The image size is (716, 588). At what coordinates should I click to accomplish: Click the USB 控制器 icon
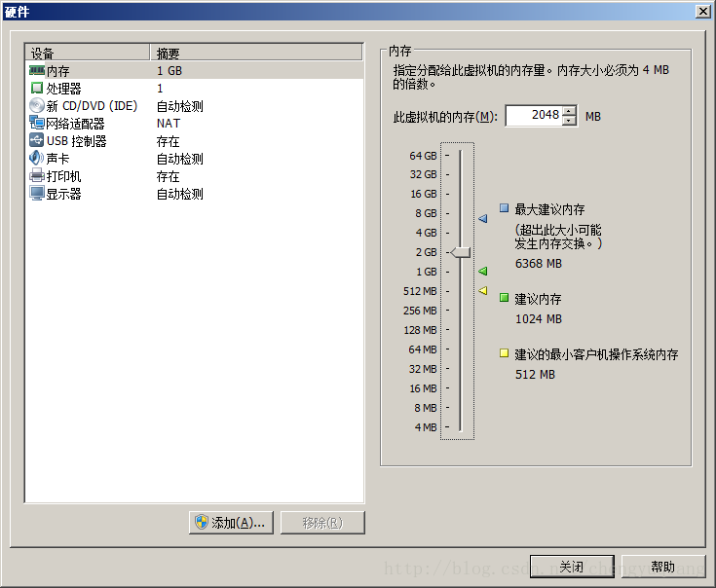pos(37,140)
